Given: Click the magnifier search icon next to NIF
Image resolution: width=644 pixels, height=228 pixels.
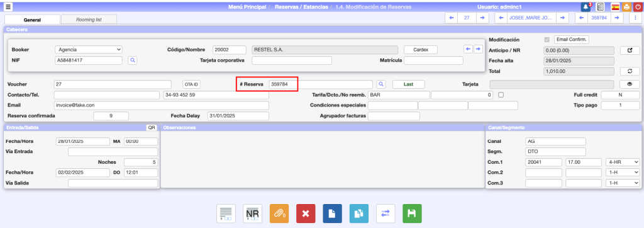Looking at the screenshot, I should pyautogui.click(x=133, y=60).
